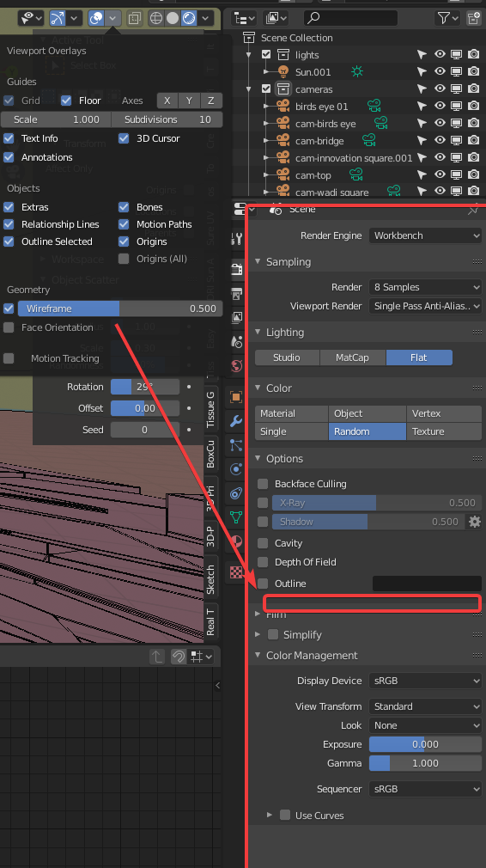The image size is (486, 868).
Task: Open the Object Constraints properties tab
Action: [237, 493]
